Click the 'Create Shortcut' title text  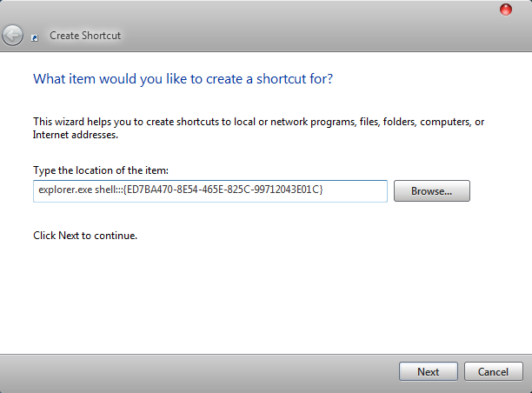(85, 36)
